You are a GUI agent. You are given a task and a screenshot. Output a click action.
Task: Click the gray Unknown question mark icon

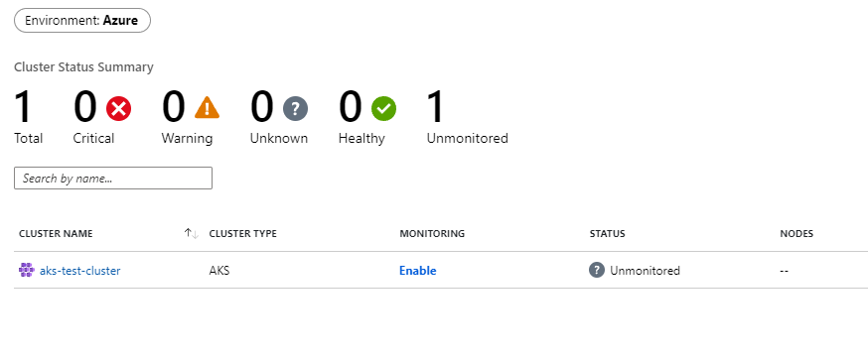296,108
